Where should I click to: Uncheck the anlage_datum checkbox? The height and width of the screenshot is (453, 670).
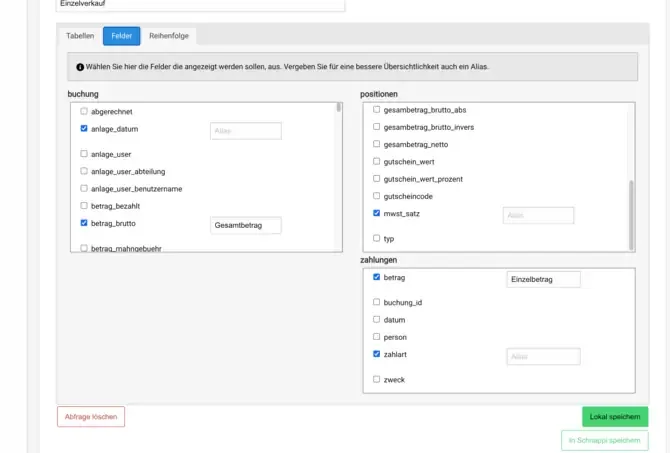click(x=84, y=128)
